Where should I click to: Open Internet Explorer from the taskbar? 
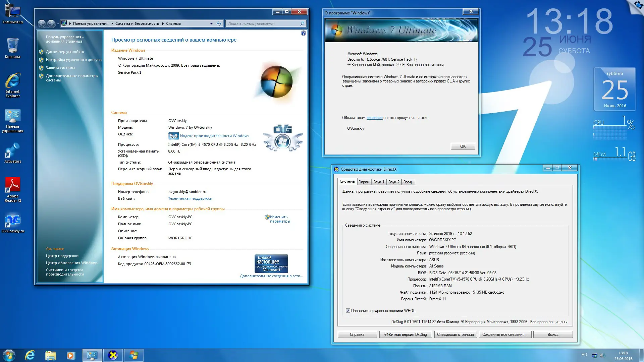[x=30, y=355]
